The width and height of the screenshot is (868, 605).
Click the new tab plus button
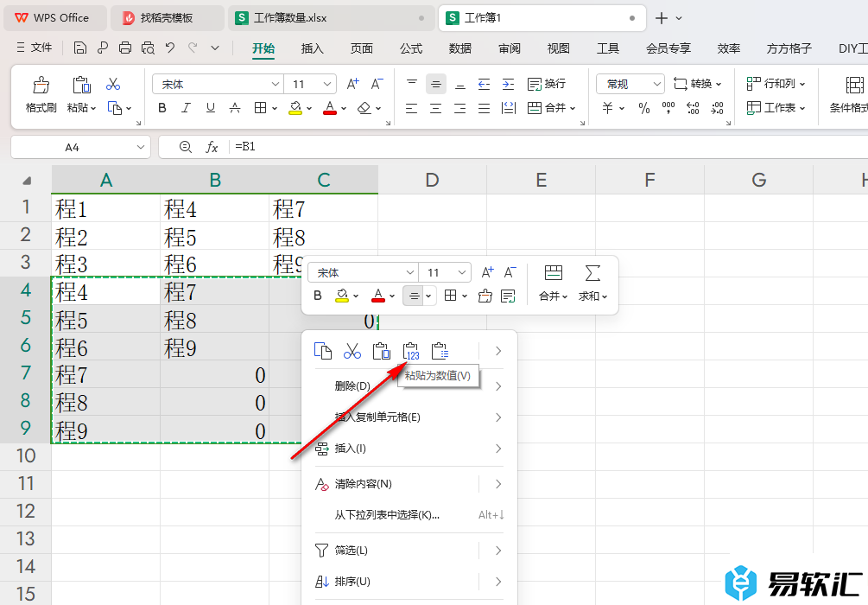[x=661, y=18]
